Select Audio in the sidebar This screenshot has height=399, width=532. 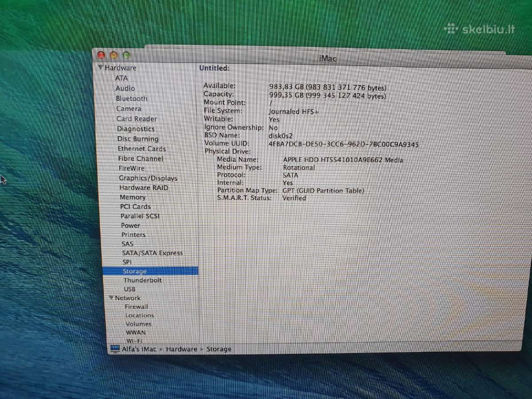pos(125,88)
